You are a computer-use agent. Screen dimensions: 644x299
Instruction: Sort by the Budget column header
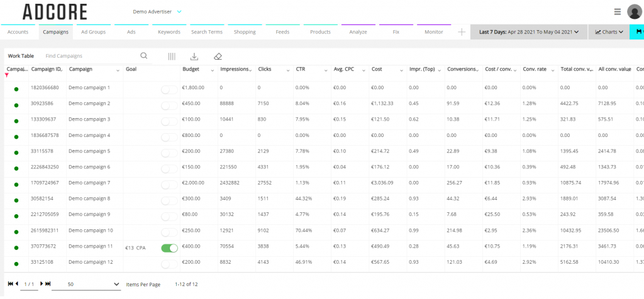(191, 69)
